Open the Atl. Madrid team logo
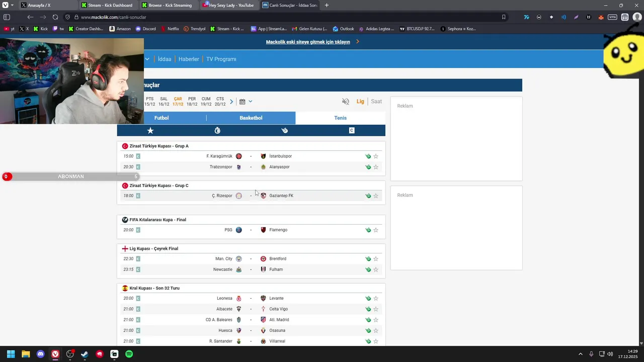This screenshot has height=362, width=644. click(x=263, y=320)
